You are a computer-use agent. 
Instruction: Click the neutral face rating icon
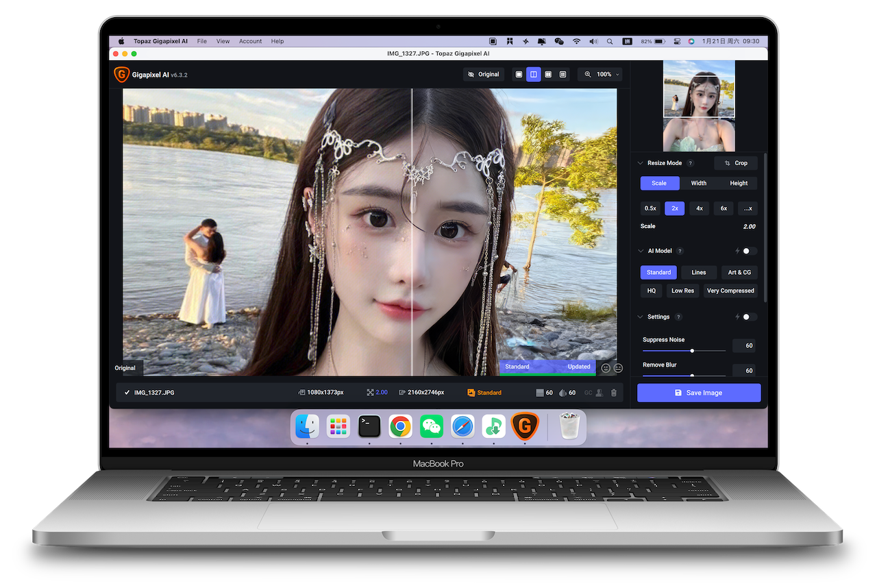pos(618,368)
